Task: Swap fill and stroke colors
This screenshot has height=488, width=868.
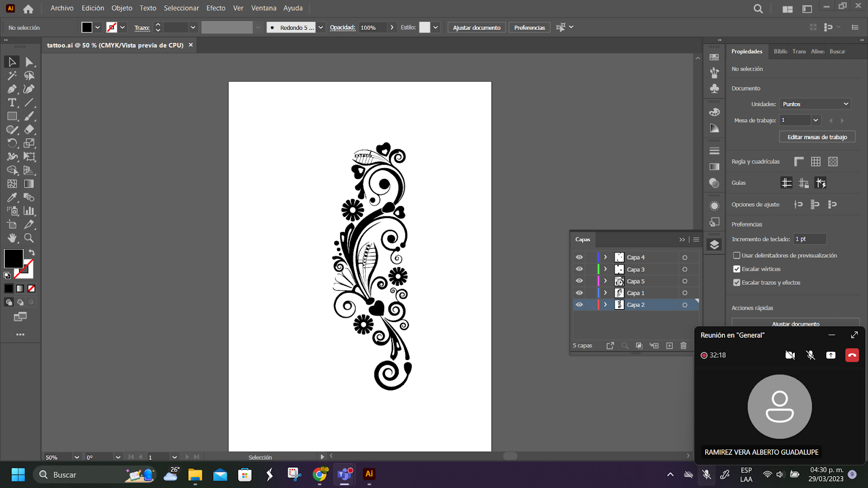Action: click(x=32, y=253)
